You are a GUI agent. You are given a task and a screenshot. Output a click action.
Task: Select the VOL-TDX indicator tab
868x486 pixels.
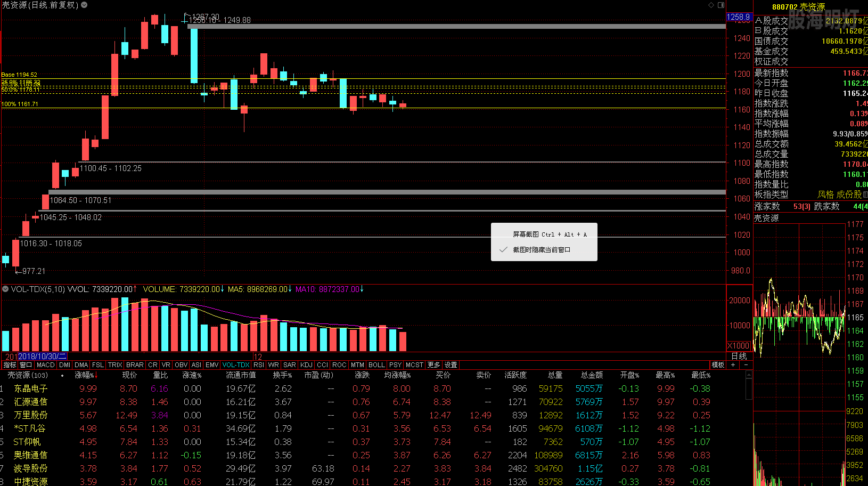click(x=236, y=365)
